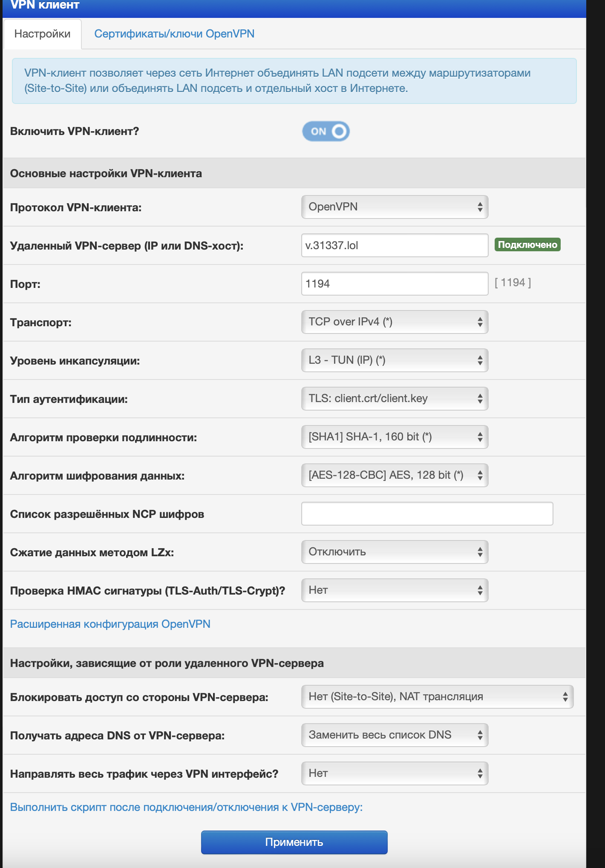Click the allowed NCP ciphers field
This screenshot has width=605, height=868.
427,514
